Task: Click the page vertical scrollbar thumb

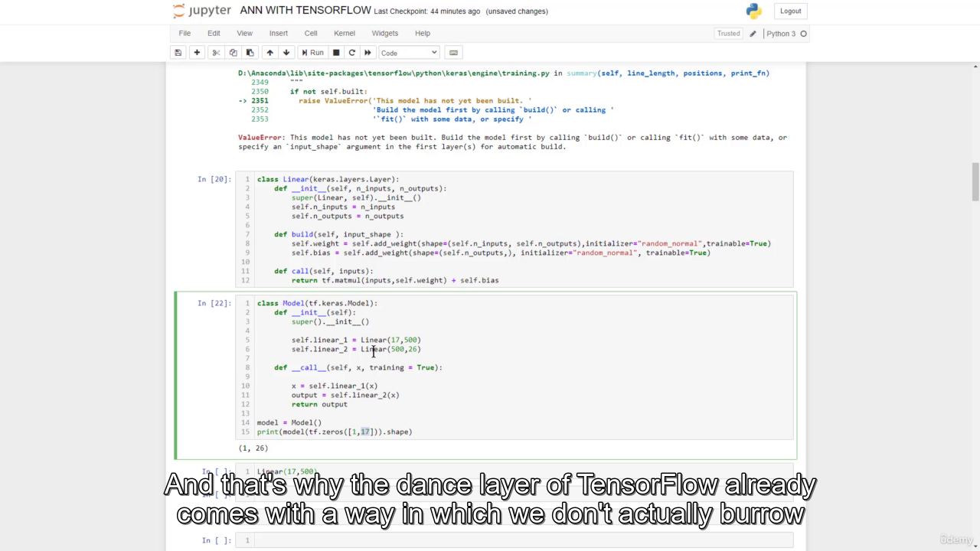Action: click(975, 181)
